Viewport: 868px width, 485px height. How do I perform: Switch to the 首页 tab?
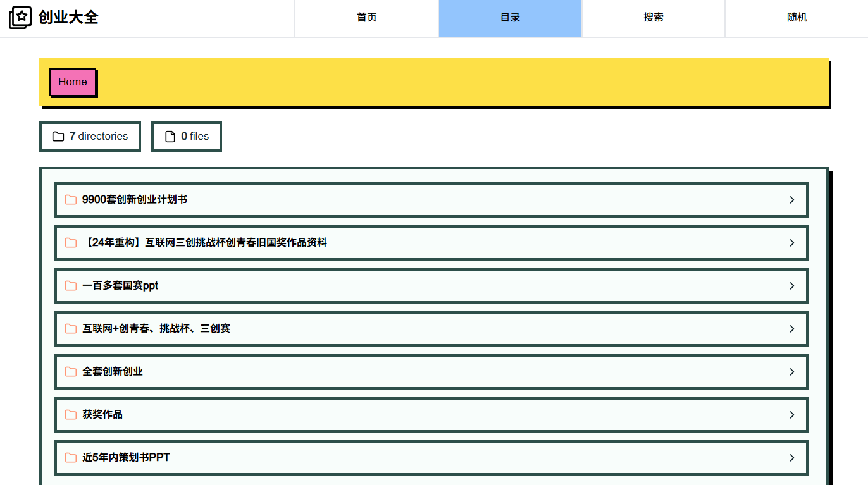click(367, 18)
